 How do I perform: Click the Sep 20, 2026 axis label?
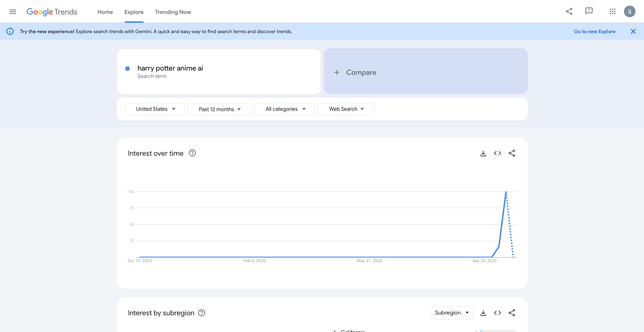[484, 261]
